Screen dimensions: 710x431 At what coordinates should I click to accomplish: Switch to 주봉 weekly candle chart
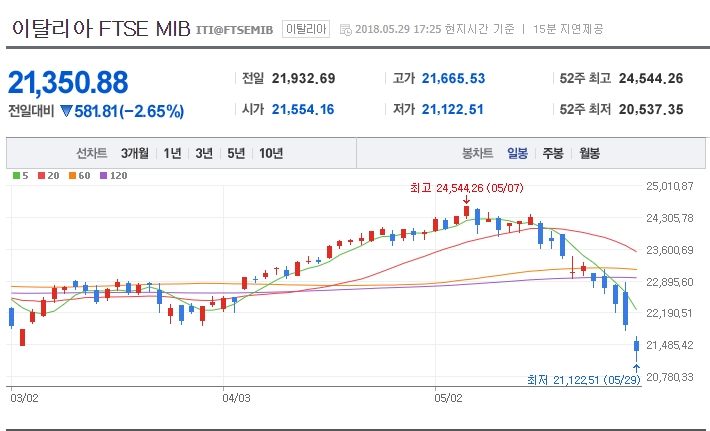(552, 153)
